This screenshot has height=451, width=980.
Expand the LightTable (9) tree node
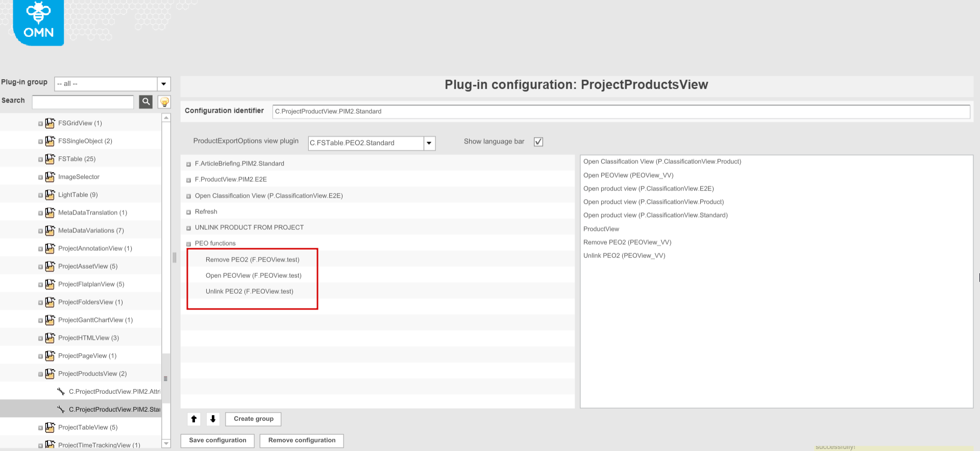click(40, 195)
